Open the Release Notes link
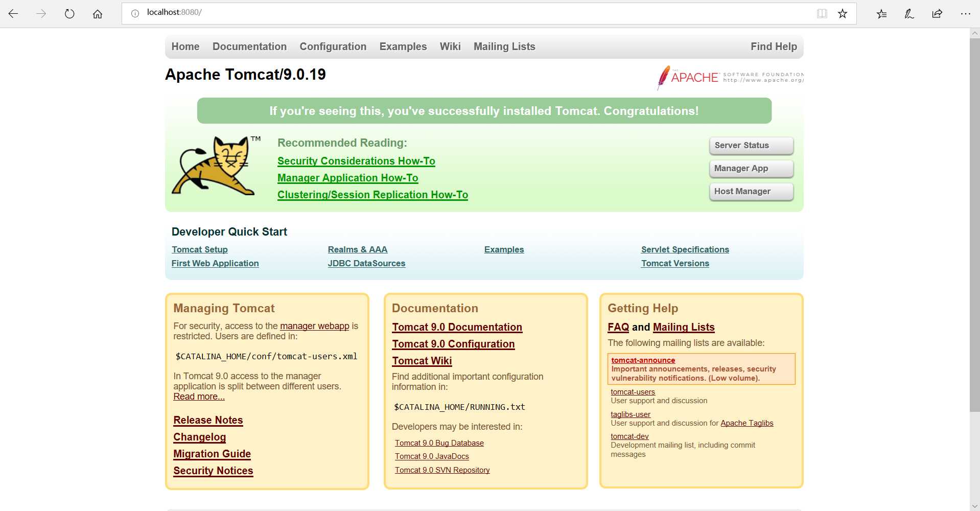Screen dimensions: 980x511 [x=208, y=420]
